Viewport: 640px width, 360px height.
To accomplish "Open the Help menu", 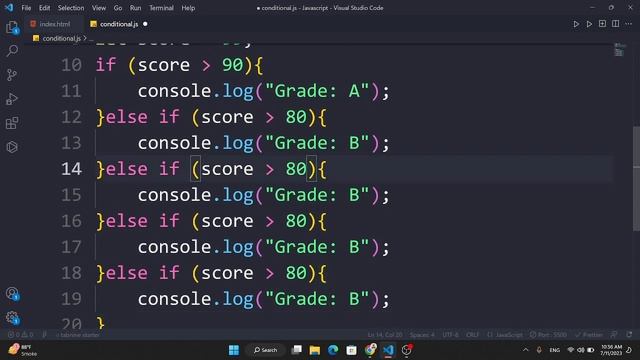I will tap(188, 8).
